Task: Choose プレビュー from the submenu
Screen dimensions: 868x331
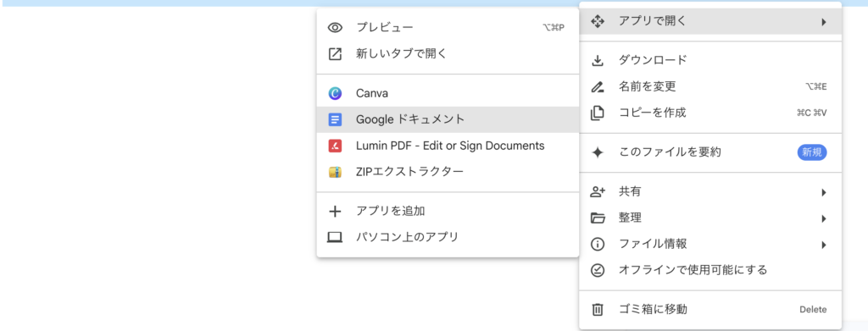Action: point(448,28)
